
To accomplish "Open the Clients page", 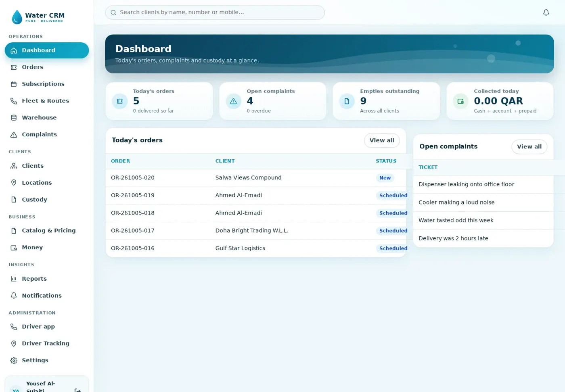I will pyautogui.click(x=47, y=166).
